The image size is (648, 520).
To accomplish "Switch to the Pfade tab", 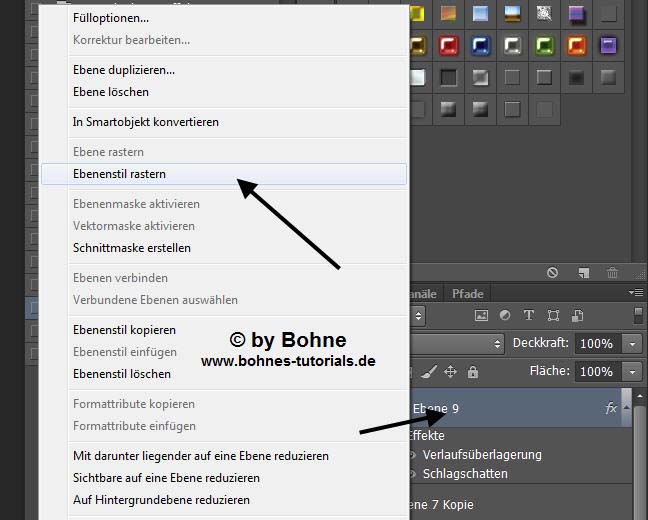I will coord(467,294).
